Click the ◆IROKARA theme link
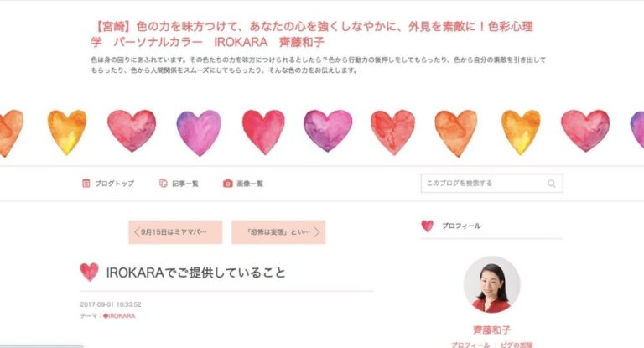 pos(119,316)
